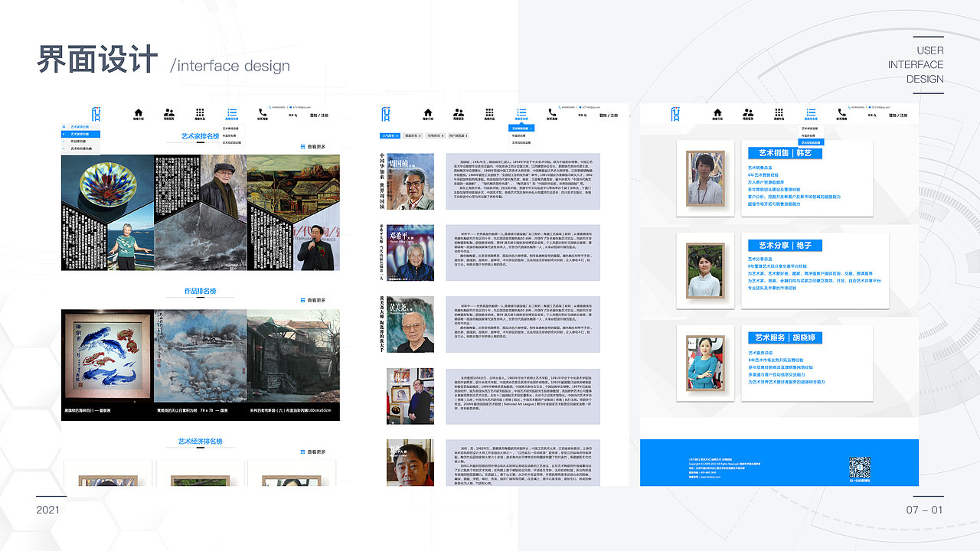Open the second grey sort dropdown
The image size is (980, 551).
(413, 135)
